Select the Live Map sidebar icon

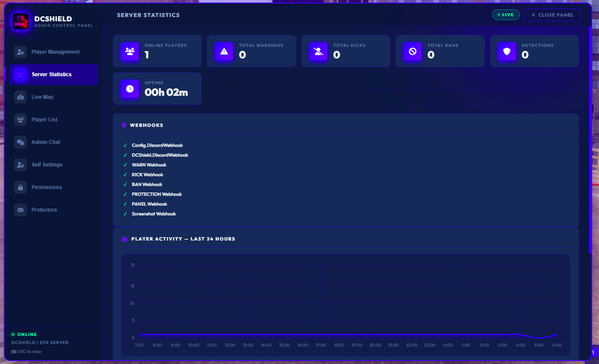[x=20, y=97]
